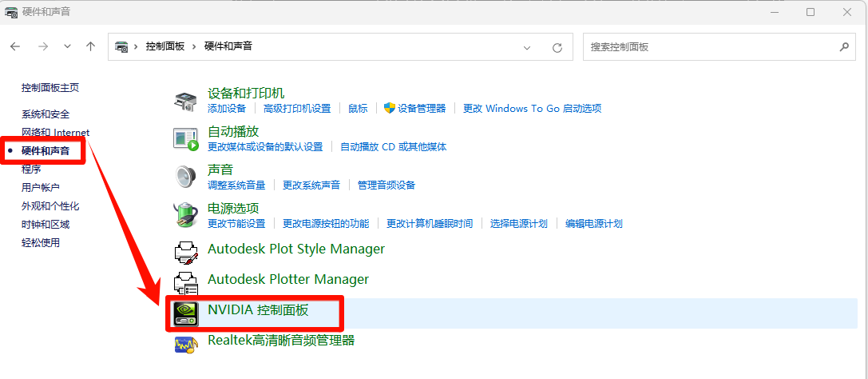Go back with the Back arrow
868x379 pixels.
click(x=15, y=46)
